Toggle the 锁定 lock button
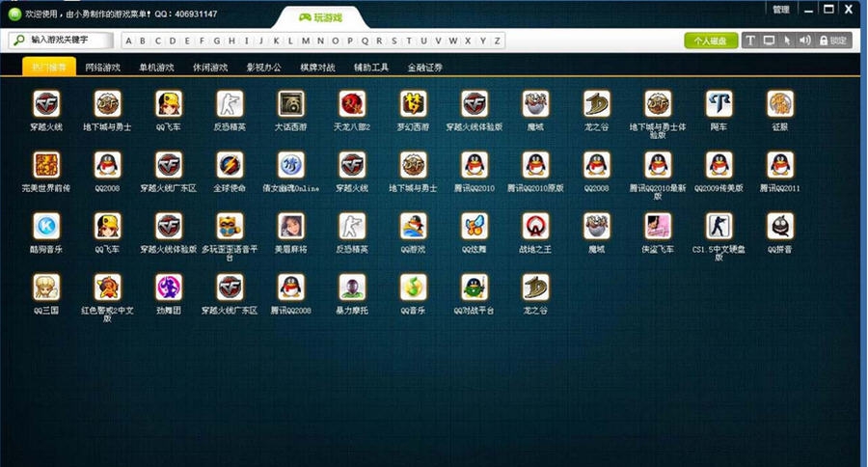 tap(833, 41)
